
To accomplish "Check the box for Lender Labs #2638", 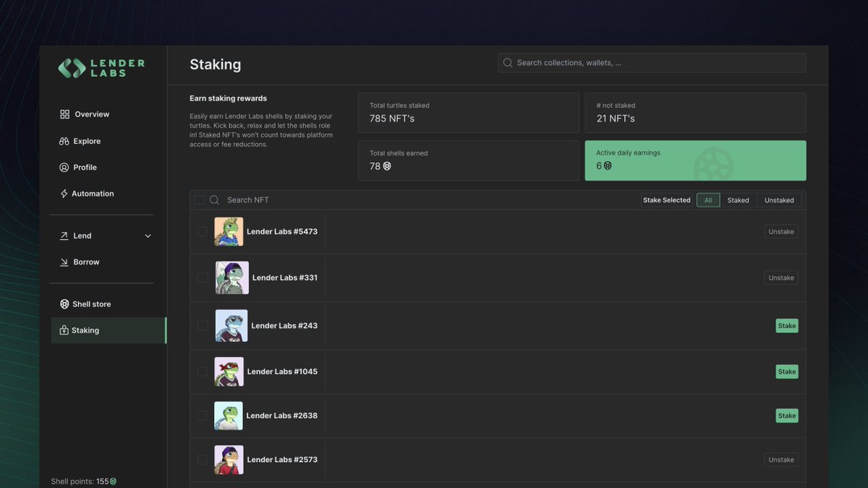I will coord(203,416).
